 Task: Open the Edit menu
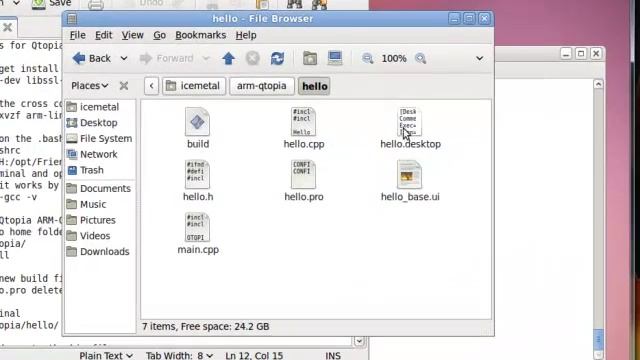[104, 35]
